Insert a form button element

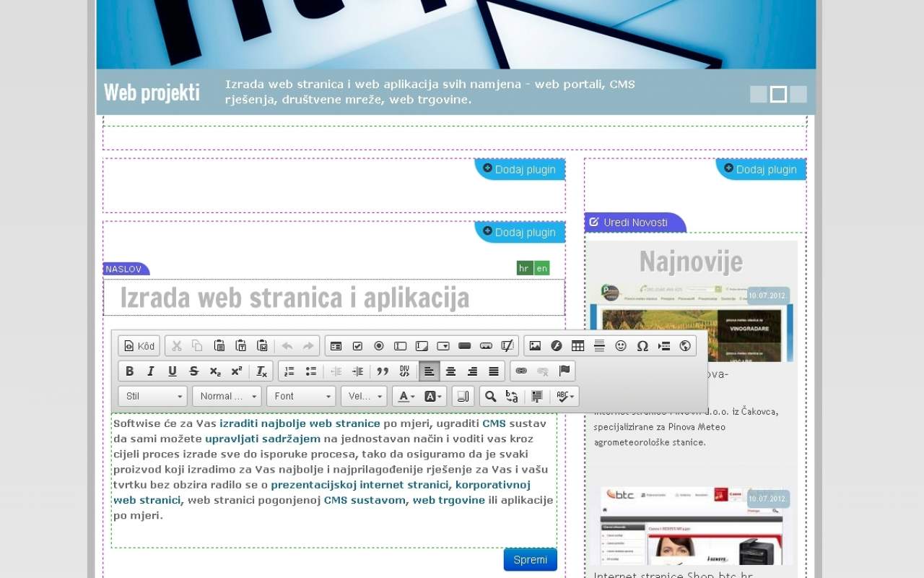click(465, 346)
